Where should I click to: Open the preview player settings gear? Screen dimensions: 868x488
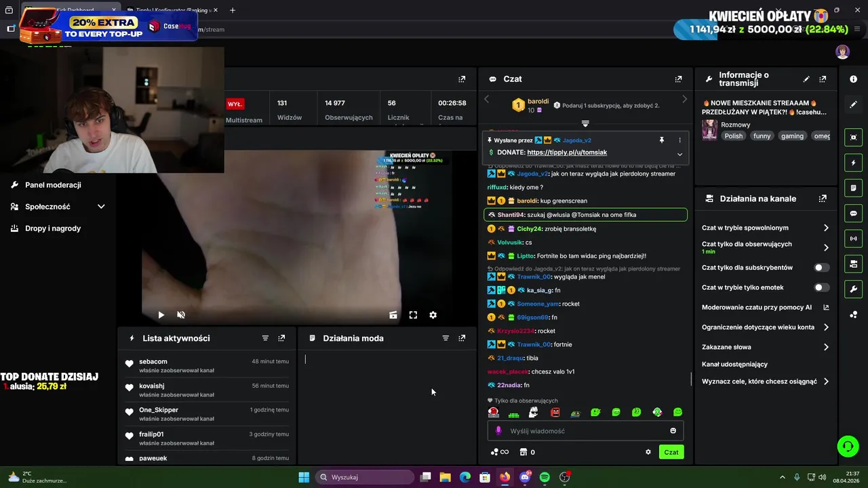(433, 315)
